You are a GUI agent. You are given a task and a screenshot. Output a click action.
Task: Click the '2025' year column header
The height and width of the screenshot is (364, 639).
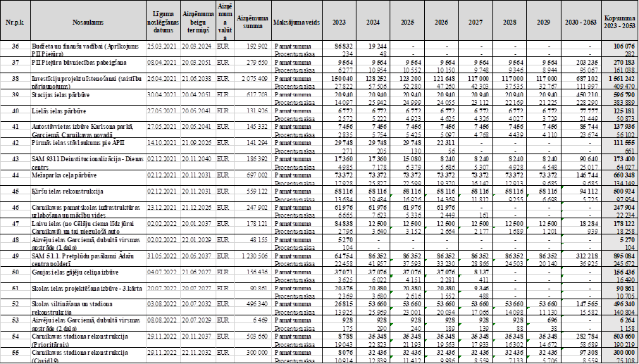407,22
